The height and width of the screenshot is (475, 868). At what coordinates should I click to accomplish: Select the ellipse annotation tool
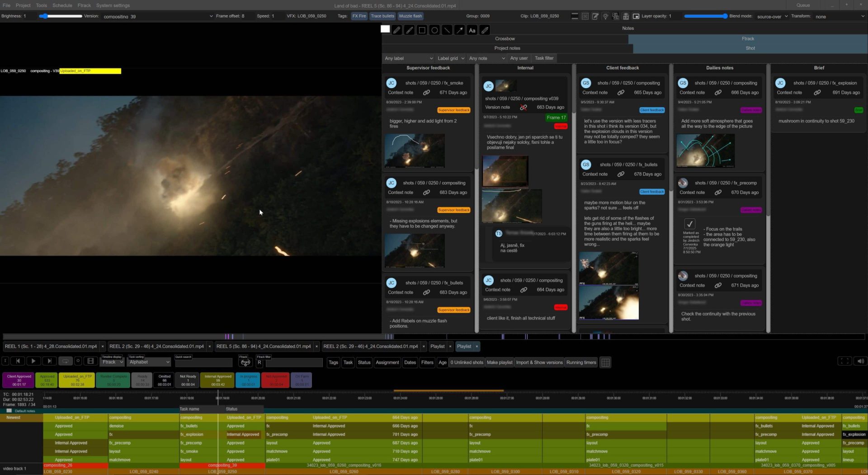(x=434, y=30)
